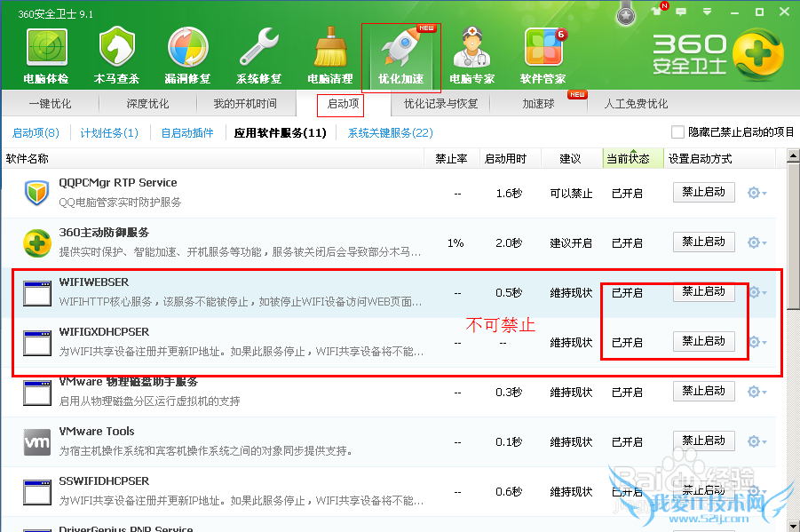The height and width of the screenshot is (532, 800).
Task: Click scrollbar up arrow of service list
Action: point(794,155)
